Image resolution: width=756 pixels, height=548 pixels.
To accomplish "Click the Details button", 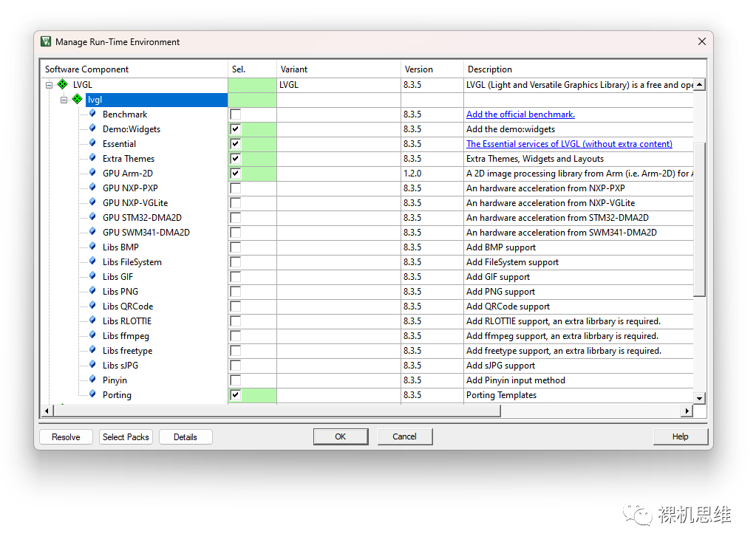I will pyautogui.click(x=185, y=436).
